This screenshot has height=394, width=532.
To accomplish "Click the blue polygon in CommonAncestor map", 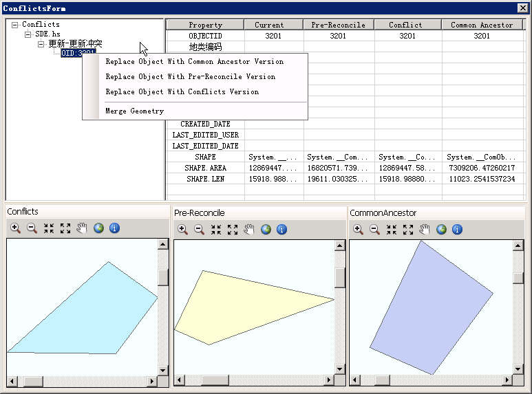I will 431,309.
